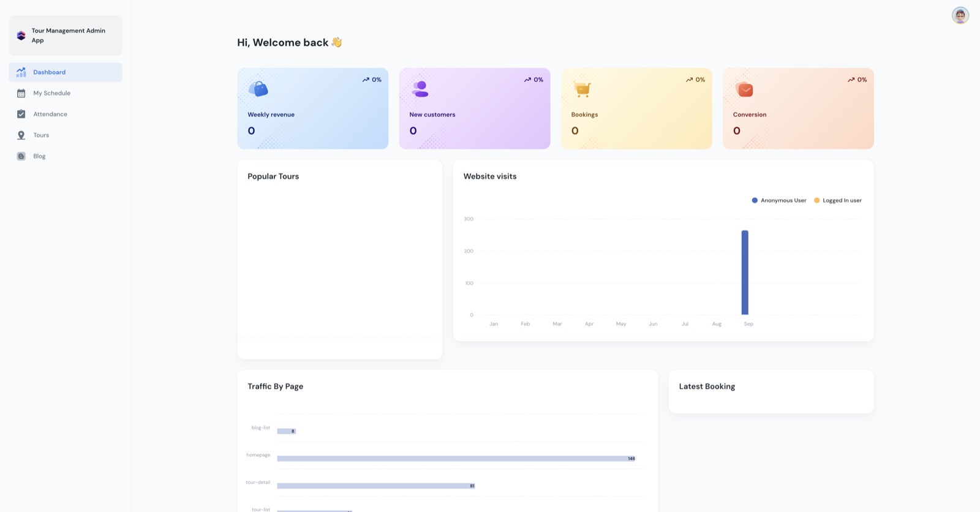Click the tour-detail traffic bar
The image size is (980, 512).
376,486
